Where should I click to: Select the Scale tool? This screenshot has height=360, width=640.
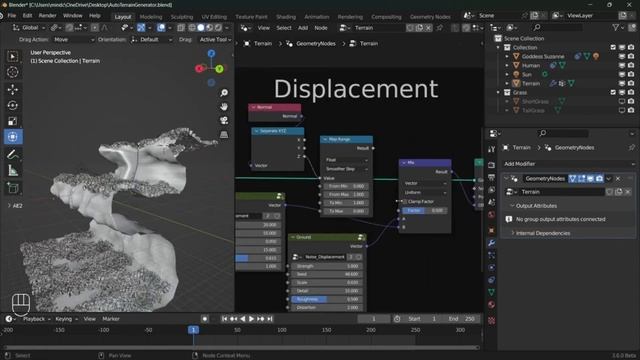point(13,121)
